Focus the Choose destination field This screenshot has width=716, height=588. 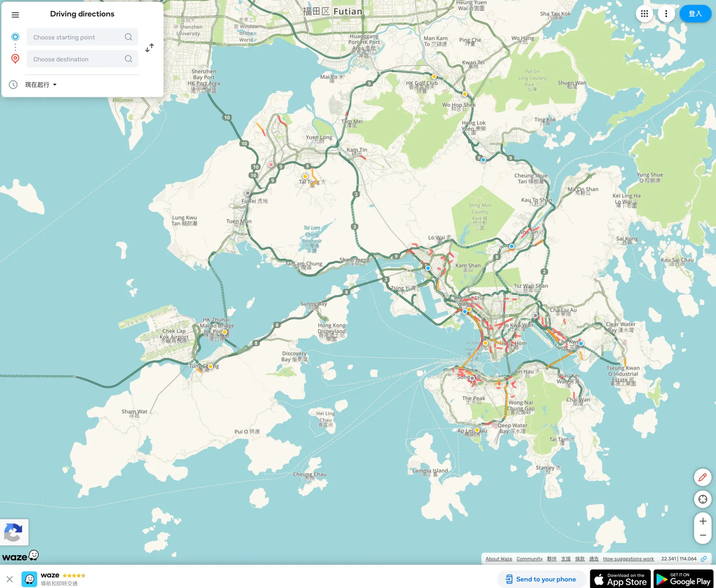82,59
